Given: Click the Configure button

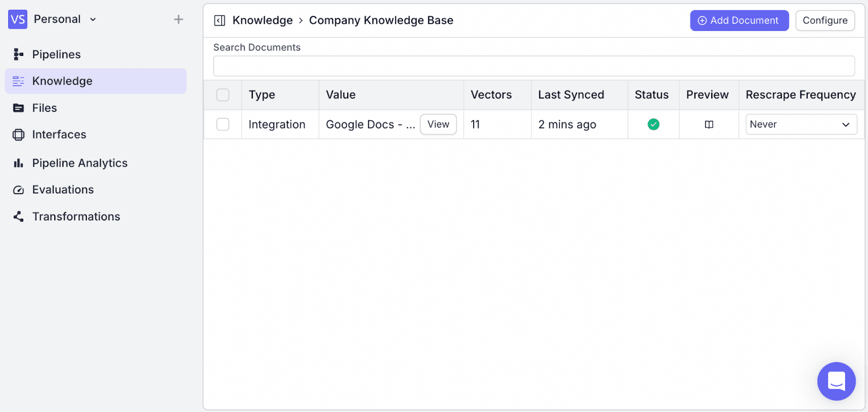Looking at the screenshot, I should pyautogui.click(x=825, y=21).
